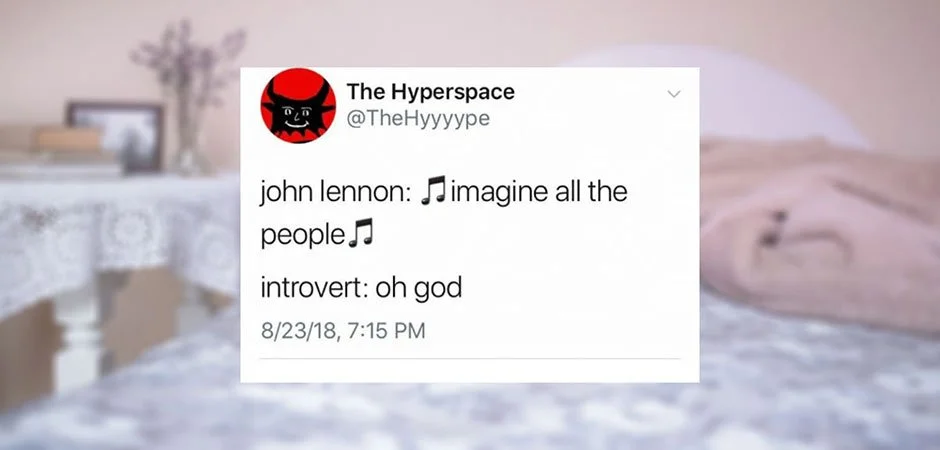Click the red devil profile avatar
Viewport: 940px width, 450px height.
pyautogui.click(x=298, y=105)
